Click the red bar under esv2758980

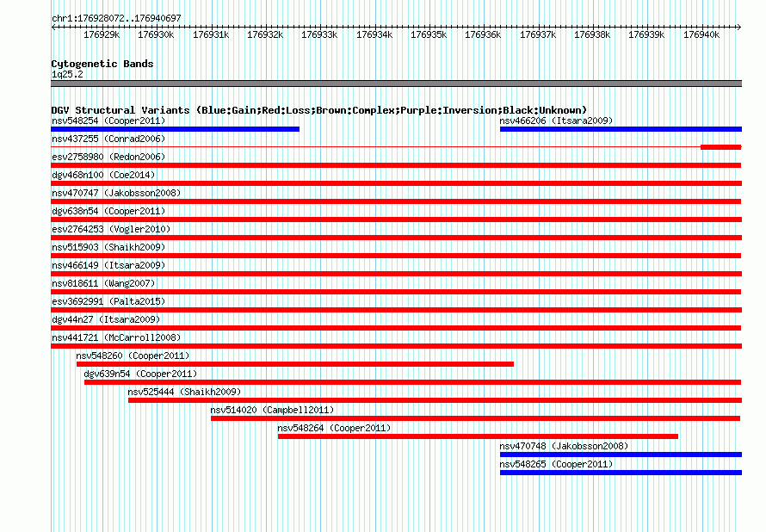click(x=396, y=165)
